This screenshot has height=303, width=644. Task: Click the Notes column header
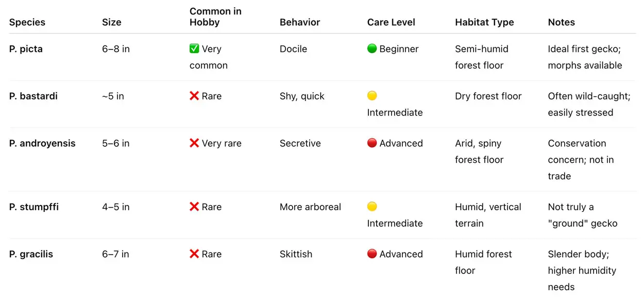[x=561, y=22]
